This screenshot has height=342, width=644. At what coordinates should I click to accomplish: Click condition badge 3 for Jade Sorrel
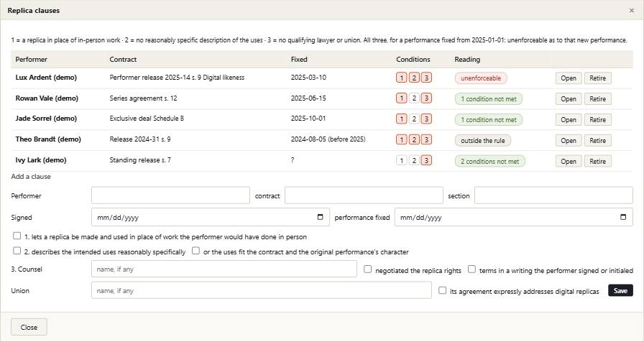tap(426, 119)
